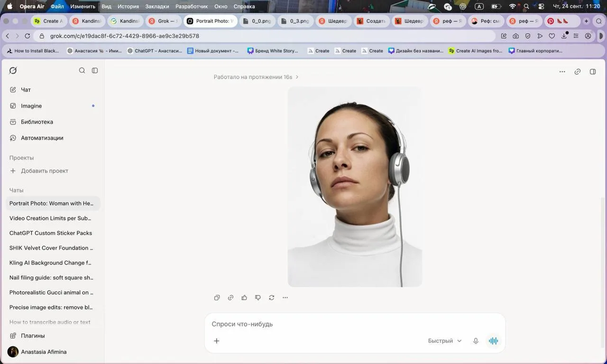
Task: Click the heart bookmark icon in the address bar
Action: 552,36
